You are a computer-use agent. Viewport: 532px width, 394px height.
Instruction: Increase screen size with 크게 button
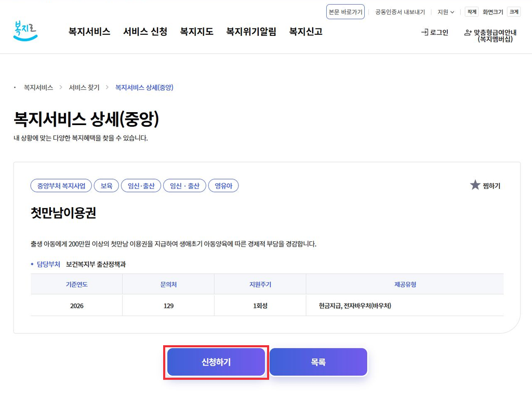(514, 12)
